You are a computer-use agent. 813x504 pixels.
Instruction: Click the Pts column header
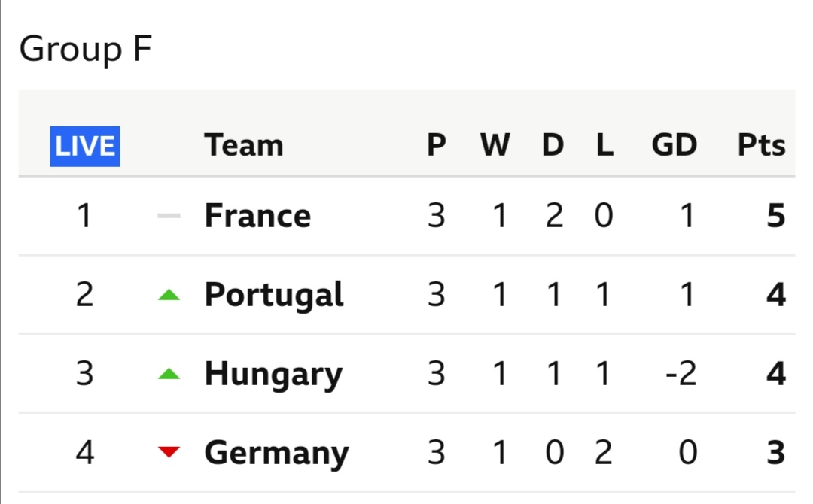[761, 145]
